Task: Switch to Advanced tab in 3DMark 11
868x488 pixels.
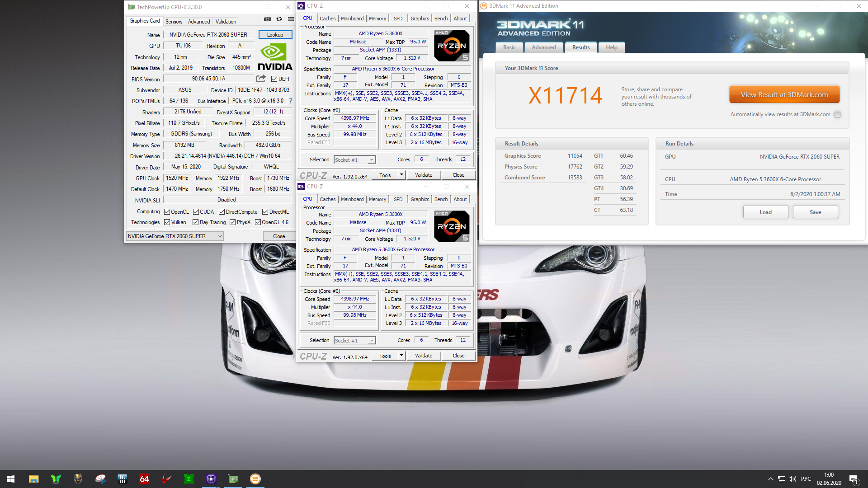Action: pos(543,47)
